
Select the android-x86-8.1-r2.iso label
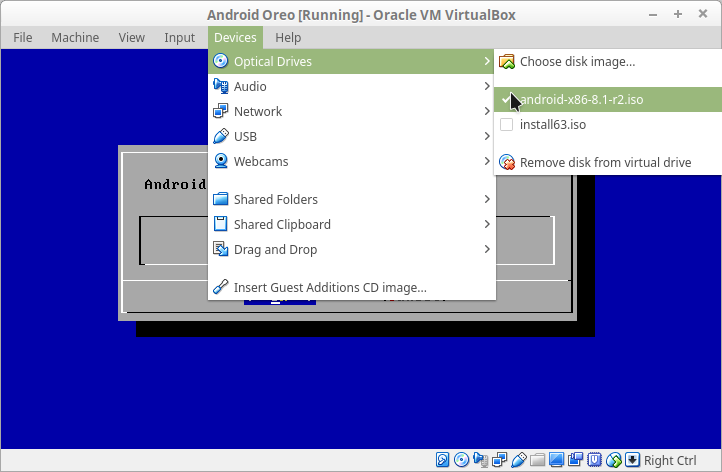click(x=582, y=99)
